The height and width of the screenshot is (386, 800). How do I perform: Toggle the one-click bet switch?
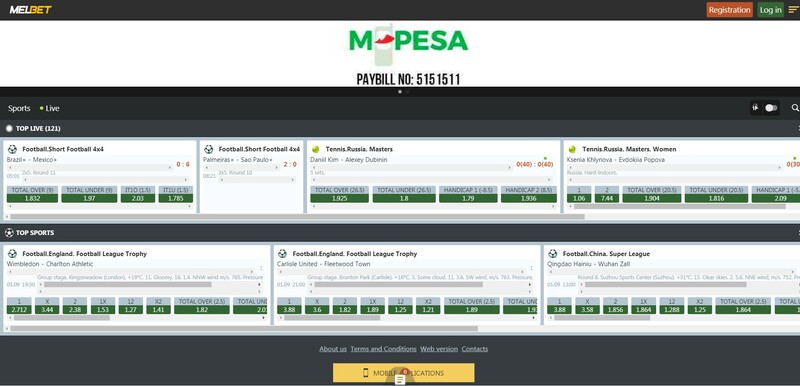(x=771, y=108)
